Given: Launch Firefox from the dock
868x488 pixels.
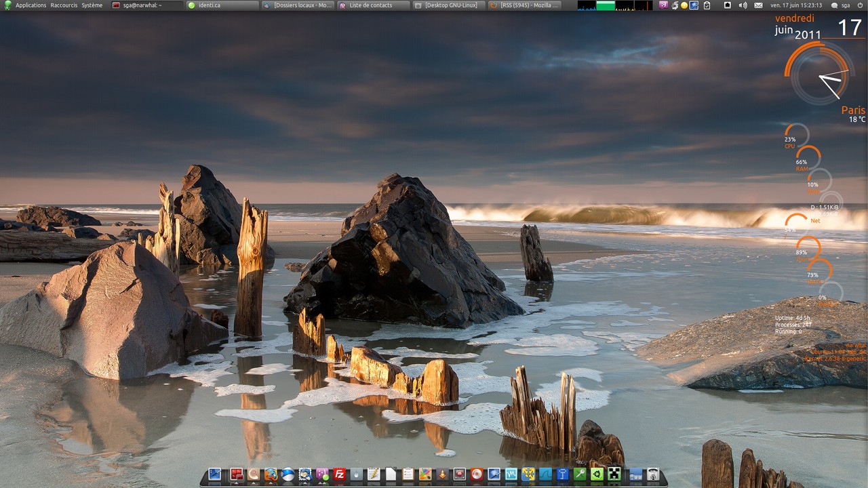Looking at the screenshot, I should 271,474.
